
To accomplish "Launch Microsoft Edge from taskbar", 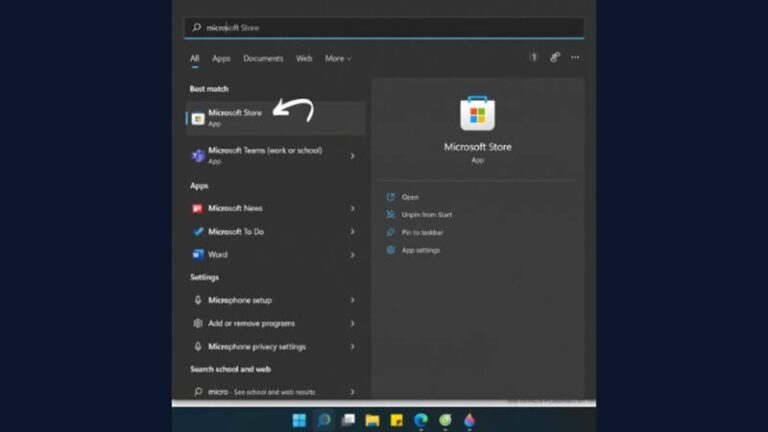I will pos(421,420).
